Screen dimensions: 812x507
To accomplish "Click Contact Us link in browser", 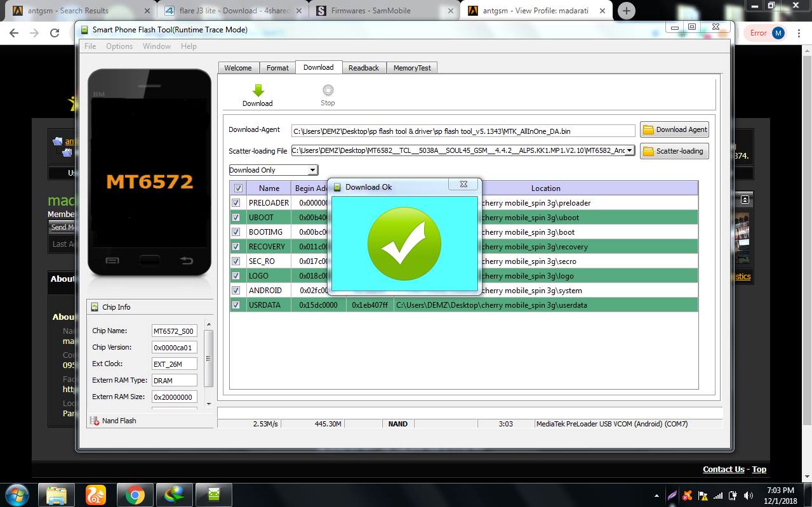I will [724, 470].
